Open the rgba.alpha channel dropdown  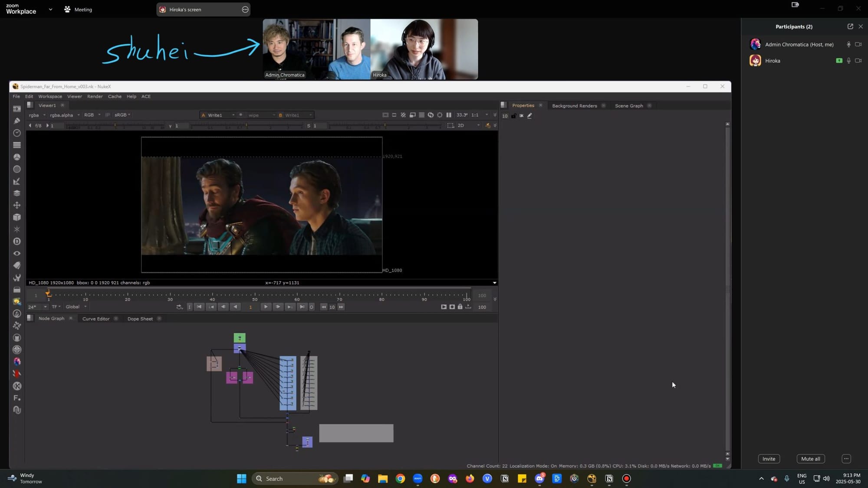click(x=64, y=115)
